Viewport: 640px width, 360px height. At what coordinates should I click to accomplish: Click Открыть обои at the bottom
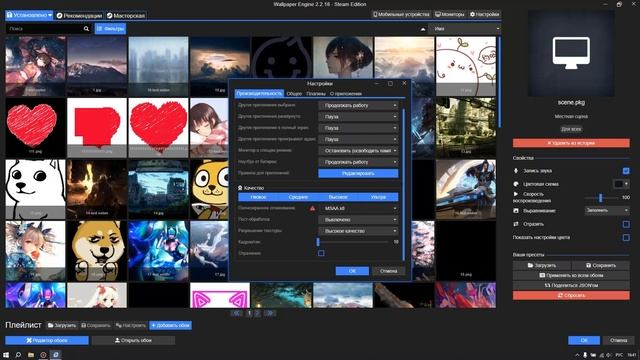pyautogui.click(x=133, y=340)
